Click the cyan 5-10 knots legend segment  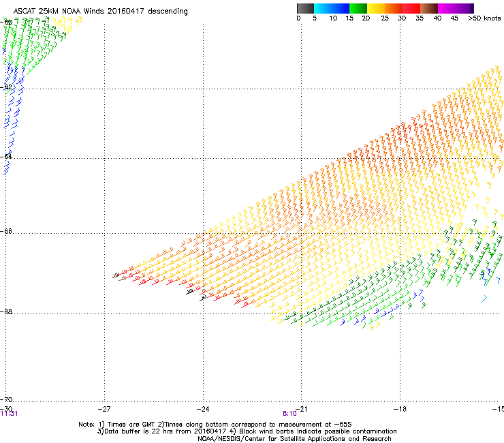click(x=323, y=8)
